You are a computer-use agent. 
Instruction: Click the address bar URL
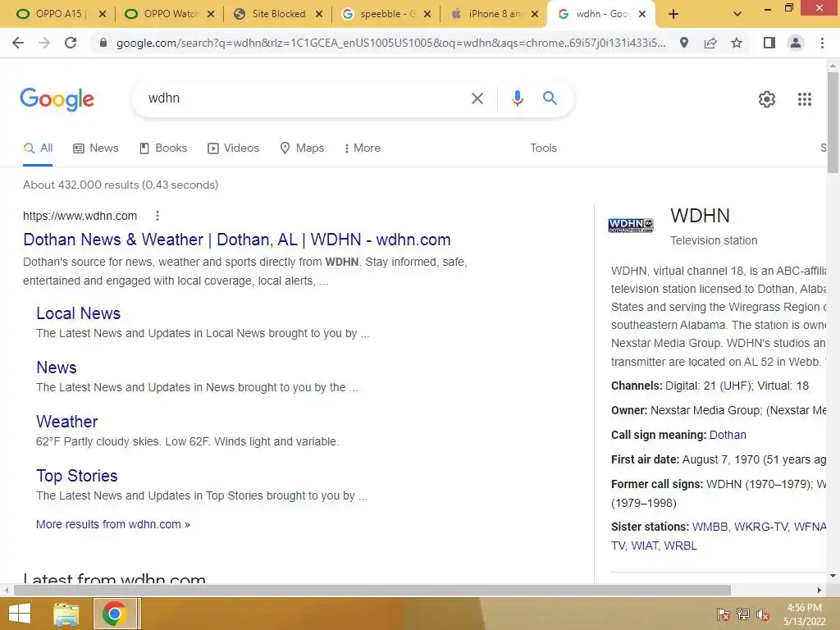[x=391, y=43]
